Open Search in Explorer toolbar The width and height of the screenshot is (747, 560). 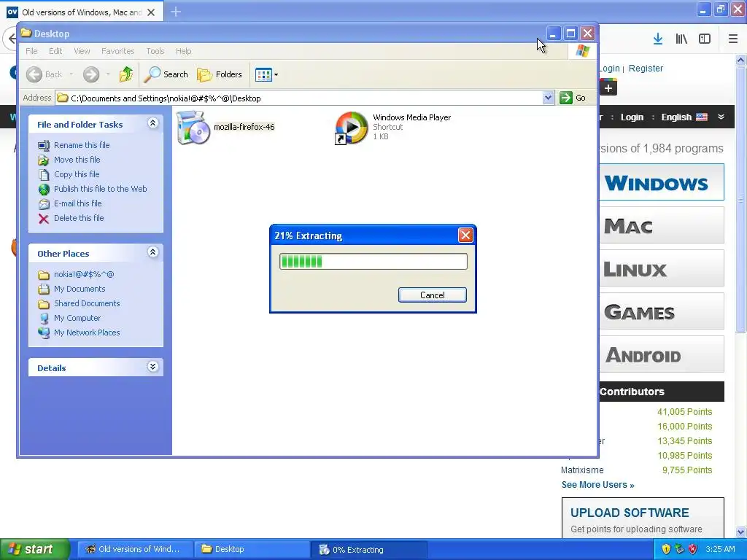[166, 74]
